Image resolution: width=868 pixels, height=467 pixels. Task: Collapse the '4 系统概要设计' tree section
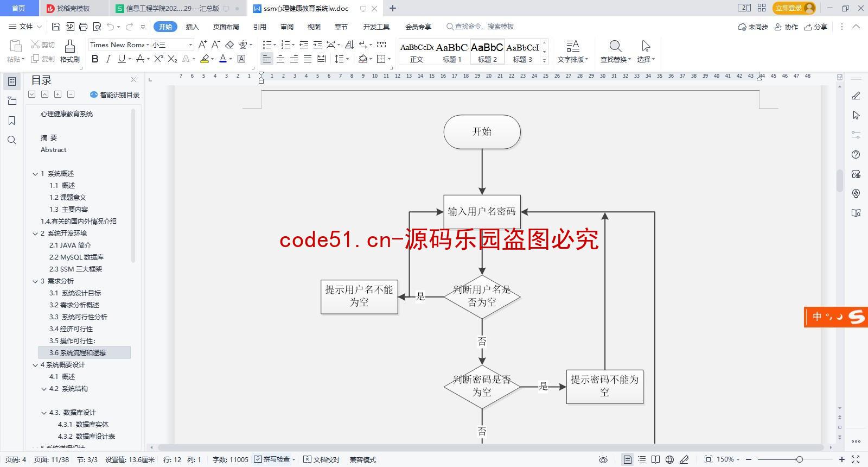click(x=35, y=365)
